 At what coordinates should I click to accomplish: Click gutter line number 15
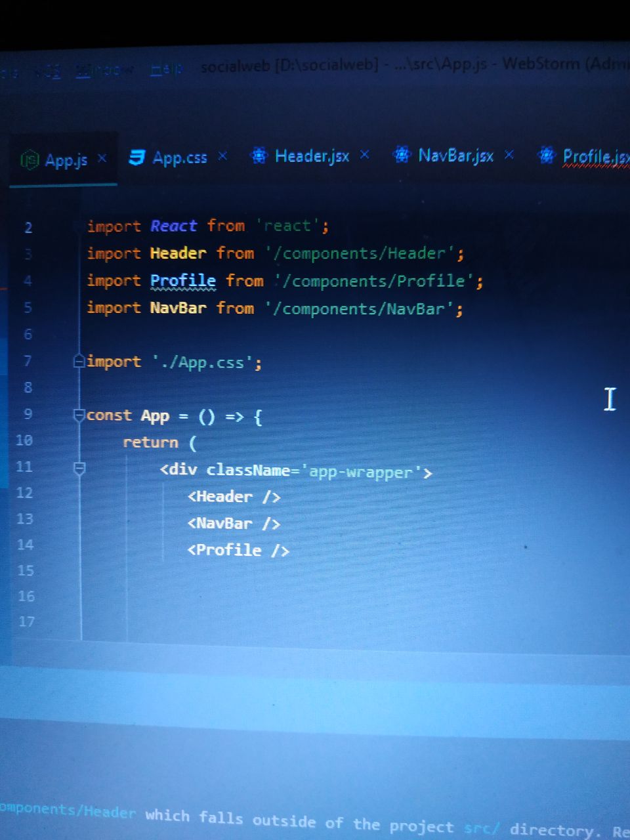(26, 570)
